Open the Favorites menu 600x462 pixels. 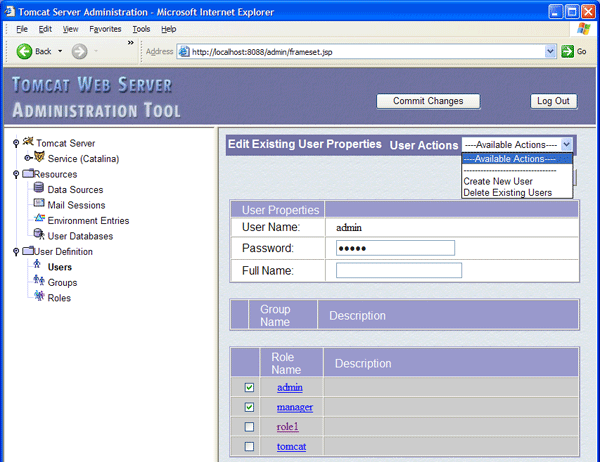[x=105, y=29]
